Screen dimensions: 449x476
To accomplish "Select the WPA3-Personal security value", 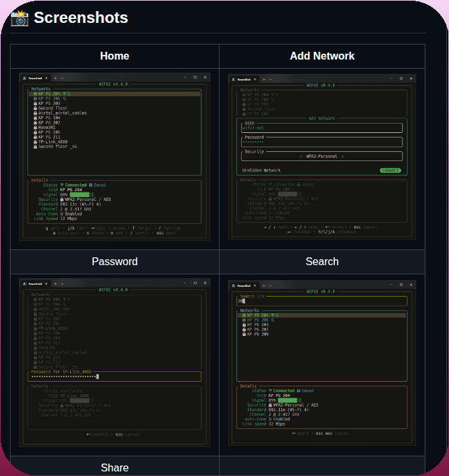I will pos(322,156).
